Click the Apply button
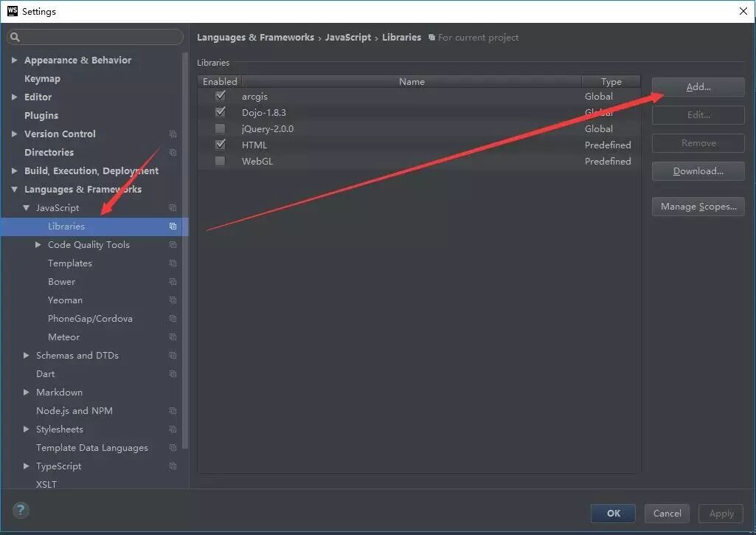Screen dimensions: 756x535 point(721,514)
